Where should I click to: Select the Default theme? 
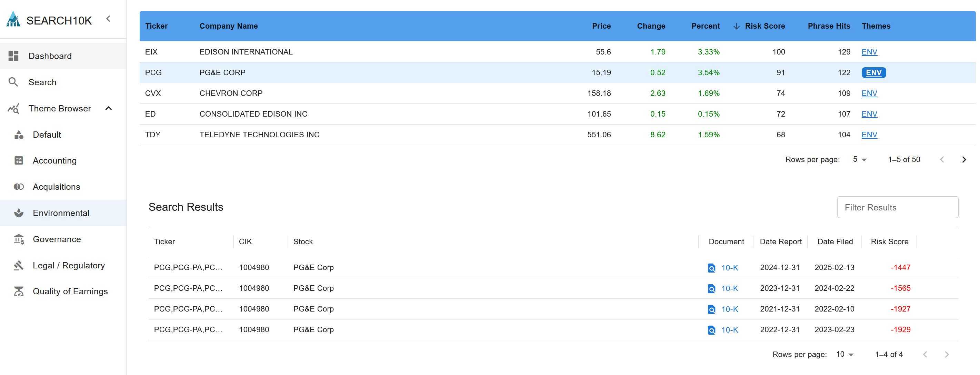[x=63, y=135]
